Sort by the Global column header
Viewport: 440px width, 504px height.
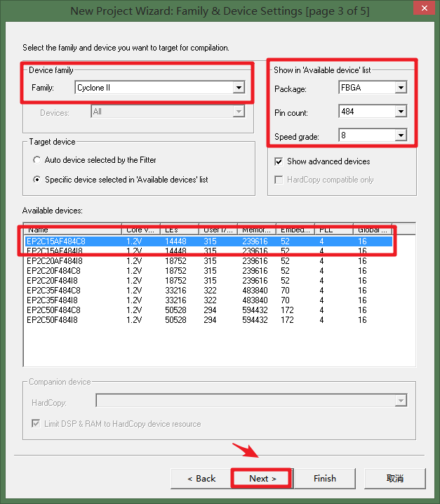(x=372, y=230)
